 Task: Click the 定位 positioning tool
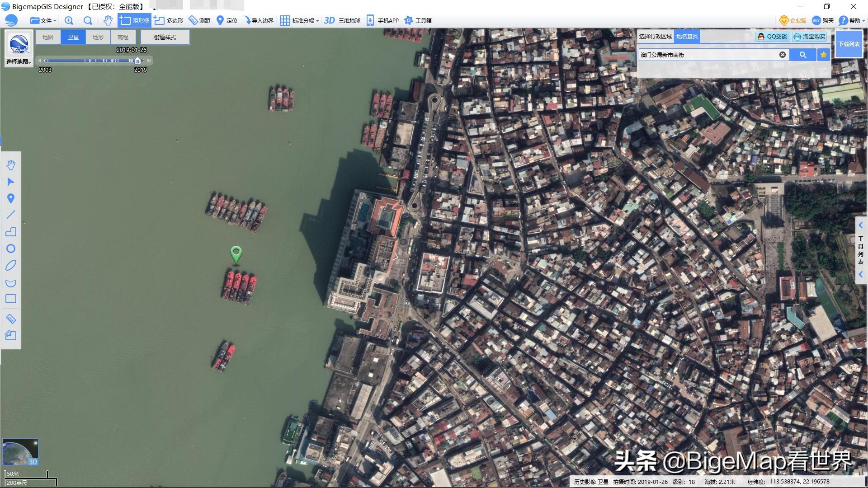pyautogui.click(x=227, y=20)
